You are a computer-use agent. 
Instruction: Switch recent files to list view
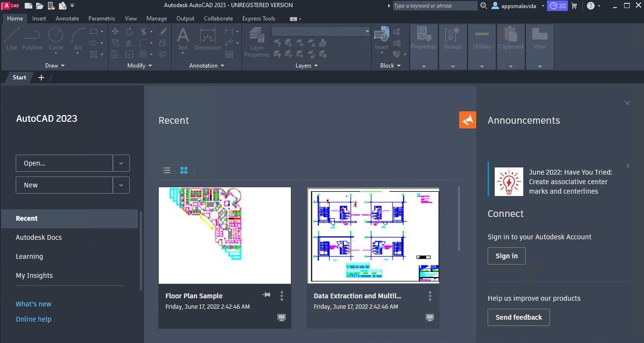(167, 170)
